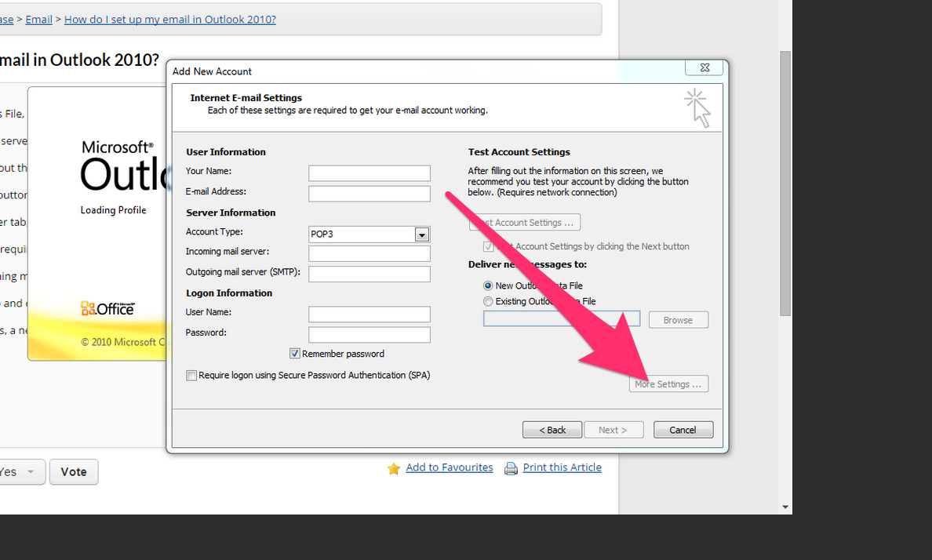
Task: Open the Email breadcrumb link
Action: [38, 19]
